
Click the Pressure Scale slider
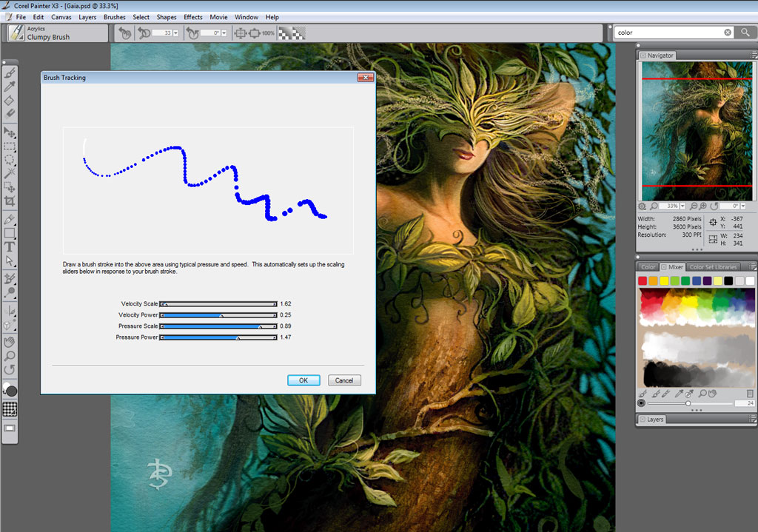(x=218, y=326)
